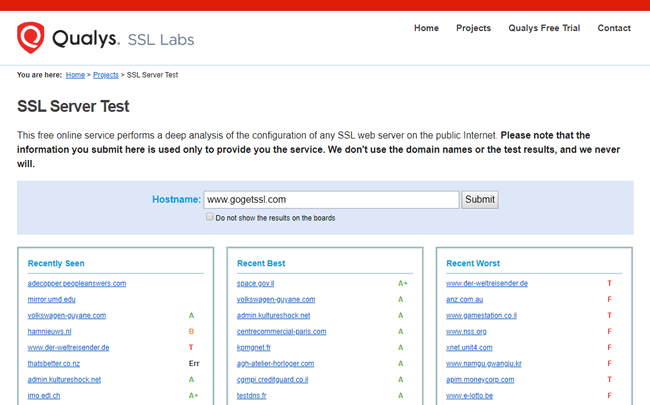
Task: Open centrecommercial-paris.com link
Action: (281, 332)
